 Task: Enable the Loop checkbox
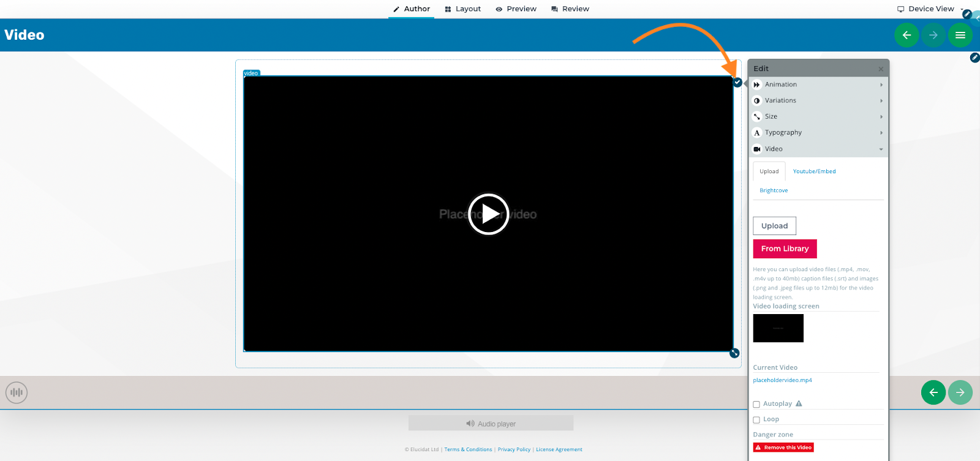click(756, 420)
